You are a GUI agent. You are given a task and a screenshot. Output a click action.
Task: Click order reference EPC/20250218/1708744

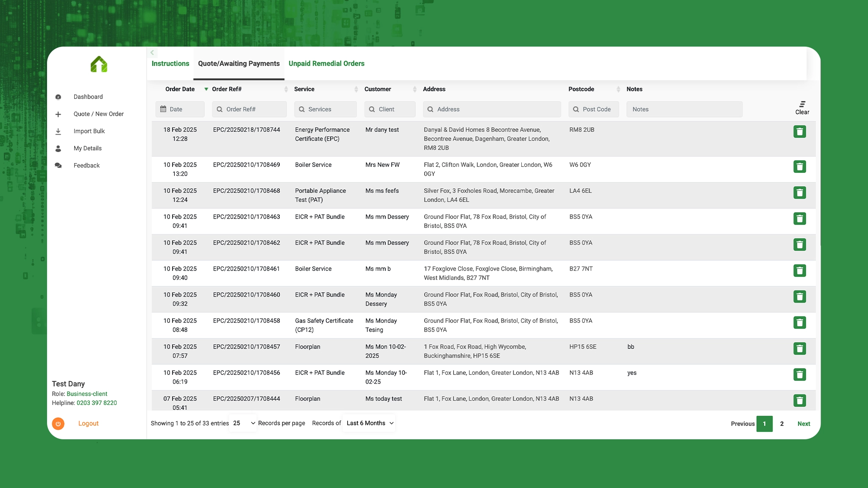[x=246, y=130]
